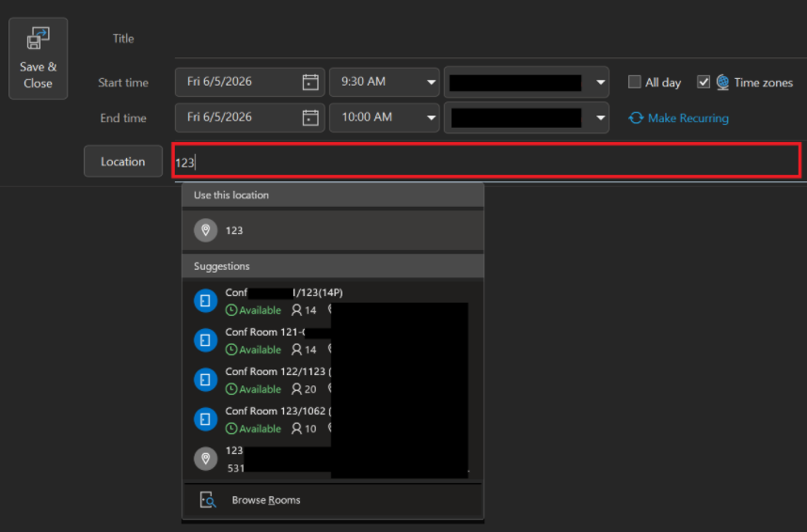Click the recurring arrows icon

[x=636, y=117]
